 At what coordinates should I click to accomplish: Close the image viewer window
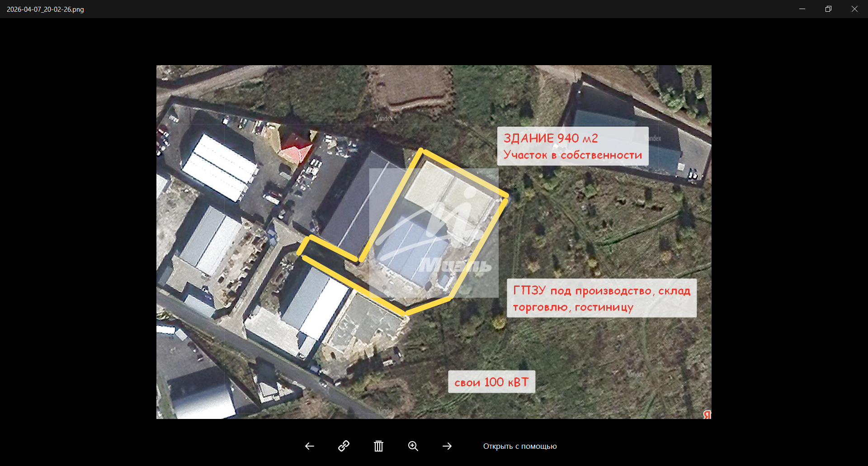[x=854, y=9]
